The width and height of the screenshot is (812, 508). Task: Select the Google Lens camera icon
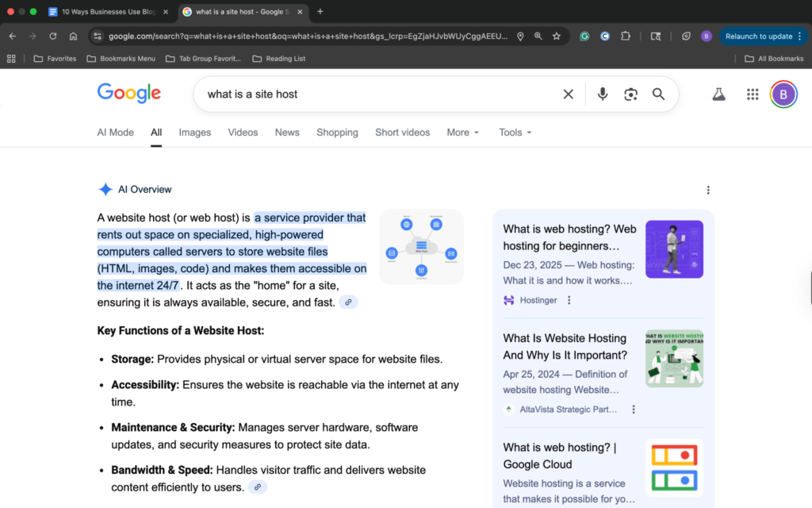tap(630, 94)
